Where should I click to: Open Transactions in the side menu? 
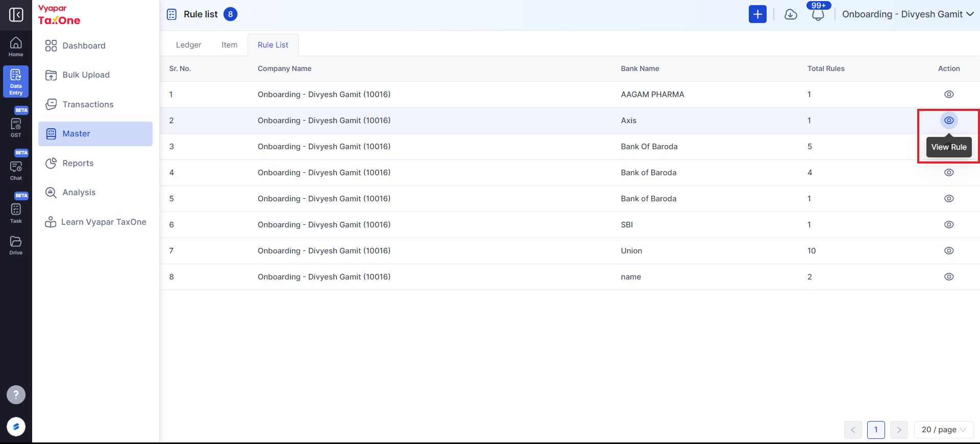[95, 105]
